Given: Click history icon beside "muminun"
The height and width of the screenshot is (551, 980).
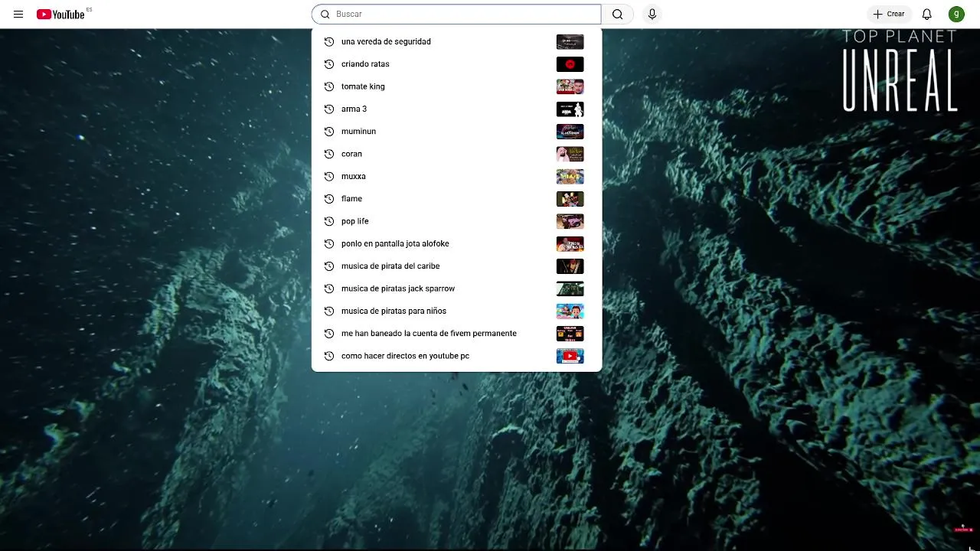Looking at the screenshot, I should coord(329,132).
